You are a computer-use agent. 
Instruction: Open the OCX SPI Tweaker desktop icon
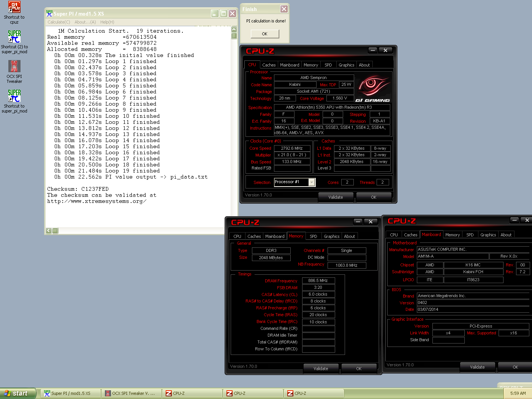point(14,72)
